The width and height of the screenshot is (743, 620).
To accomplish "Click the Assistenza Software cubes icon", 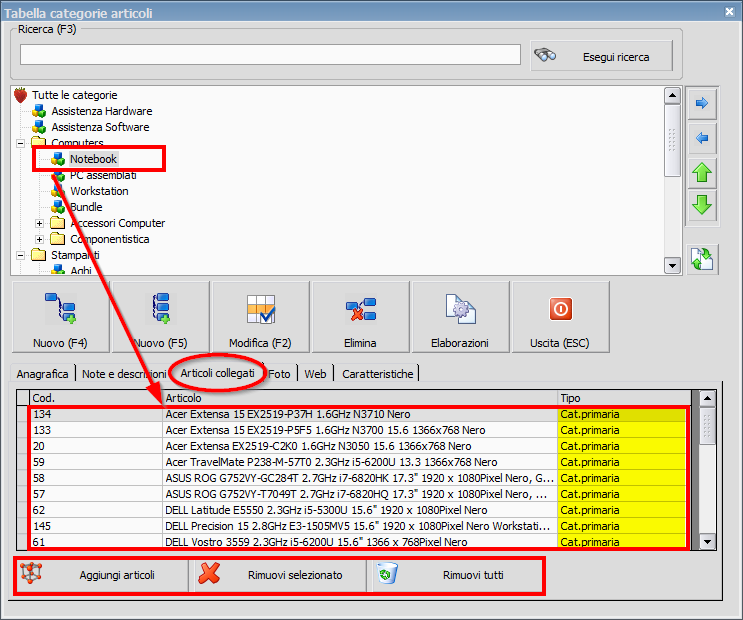I will coord(39,127).
